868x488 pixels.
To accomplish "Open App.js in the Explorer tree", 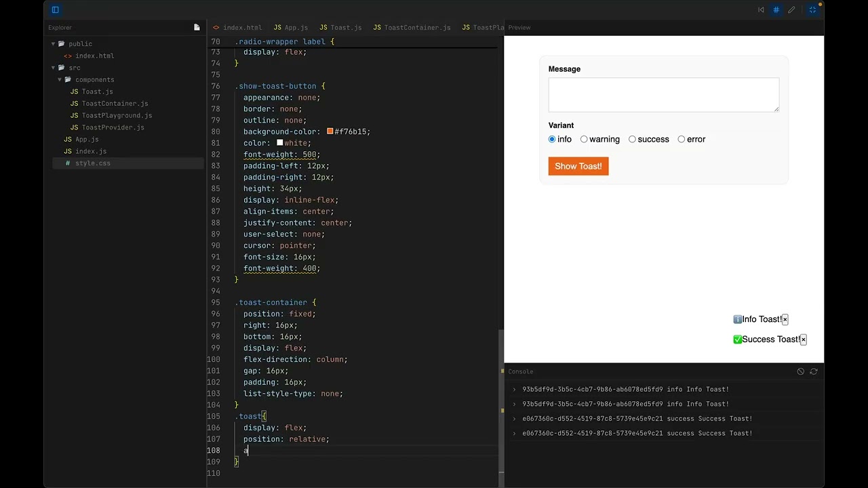I will pyautogui.click(x=87, y=140).
